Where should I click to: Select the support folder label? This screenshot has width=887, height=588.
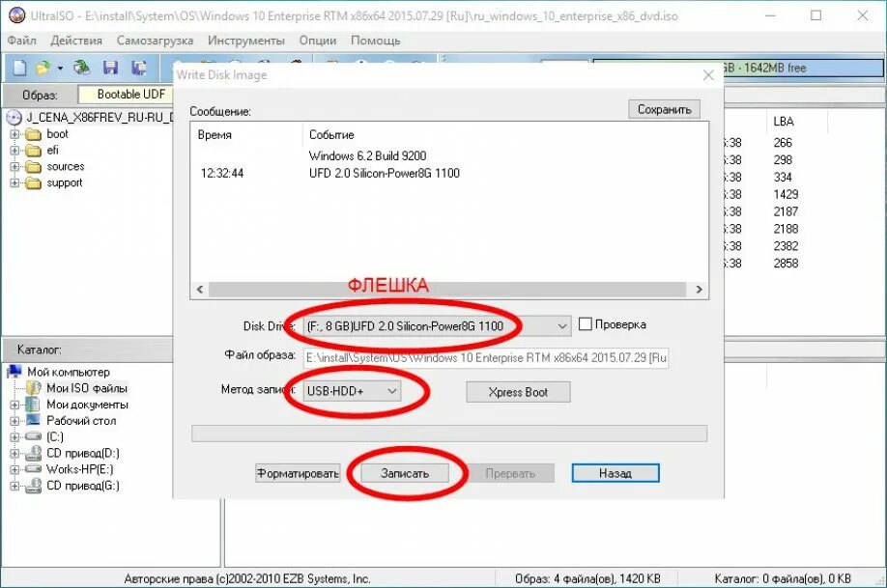(65, 182)
